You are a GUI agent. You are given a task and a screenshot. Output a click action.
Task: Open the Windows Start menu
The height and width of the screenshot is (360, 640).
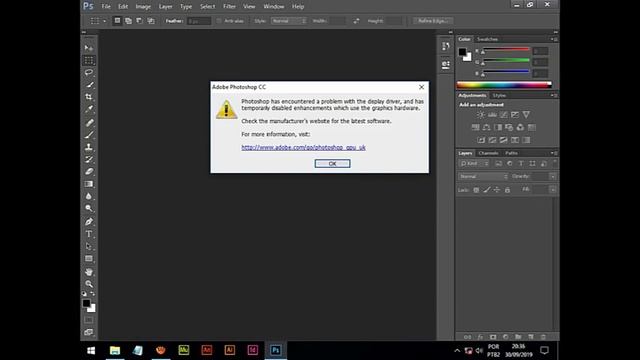pyautogui.click(x=91, y=351)
